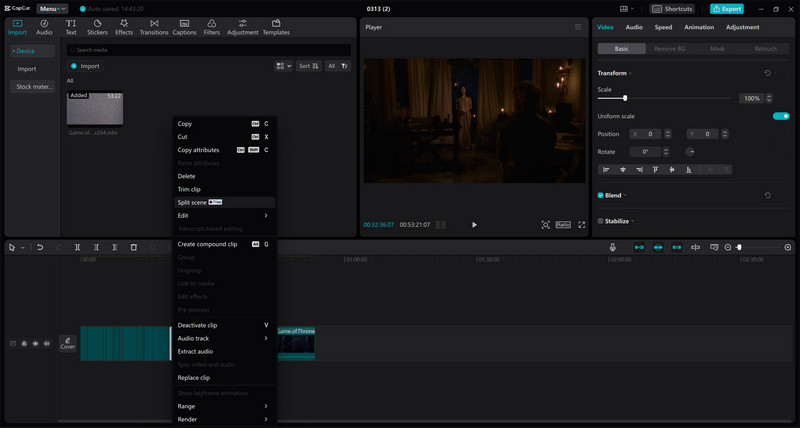
Task: Switch to the Speed tab
Action: click(x=663, y=27)
